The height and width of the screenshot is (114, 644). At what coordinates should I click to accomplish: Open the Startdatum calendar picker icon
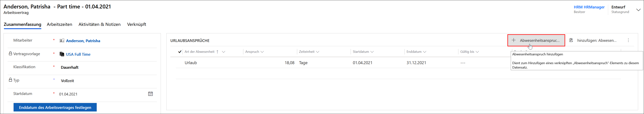coord(151,94)
